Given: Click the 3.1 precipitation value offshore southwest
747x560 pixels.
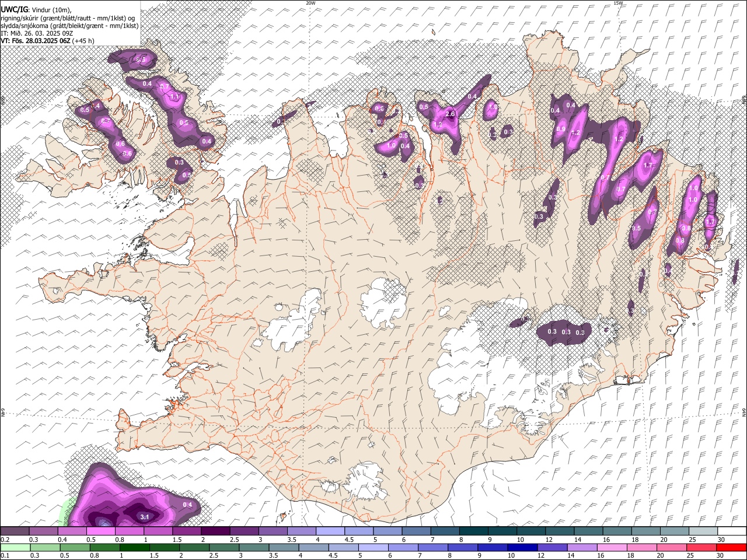Looking at the screenshot, I should (145, 517).
